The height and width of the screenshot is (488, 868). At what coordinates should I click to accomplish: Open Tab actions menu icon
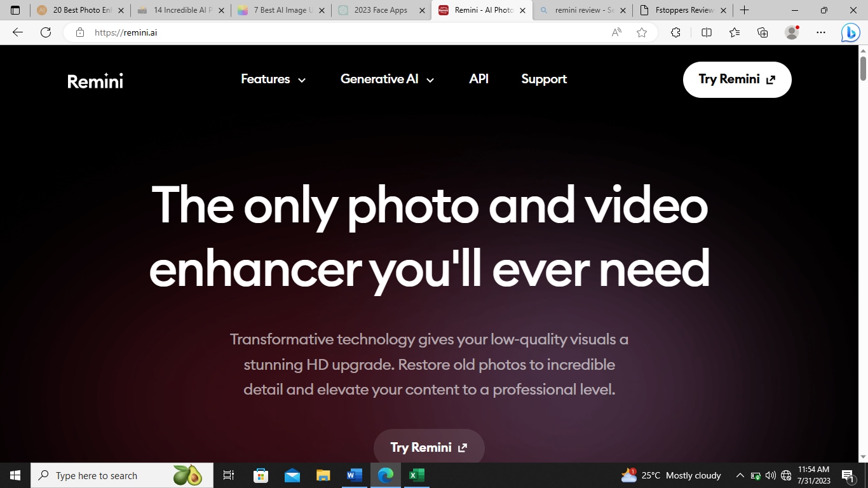[15, 10]
